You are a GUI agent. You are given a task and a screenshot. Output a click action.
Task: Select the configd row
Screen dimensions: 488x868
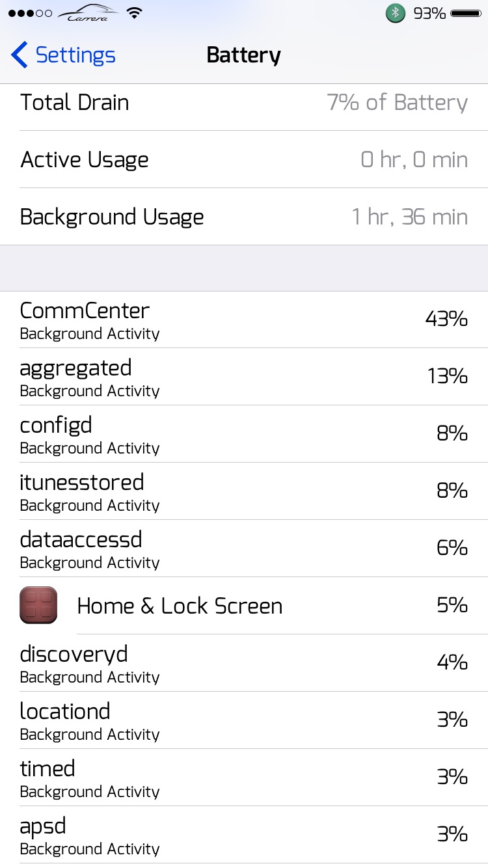tap(244, 434)
